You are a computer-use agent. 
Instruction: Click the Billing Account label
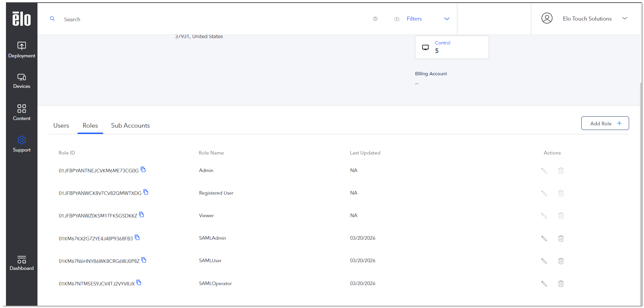tap(431, 74)
